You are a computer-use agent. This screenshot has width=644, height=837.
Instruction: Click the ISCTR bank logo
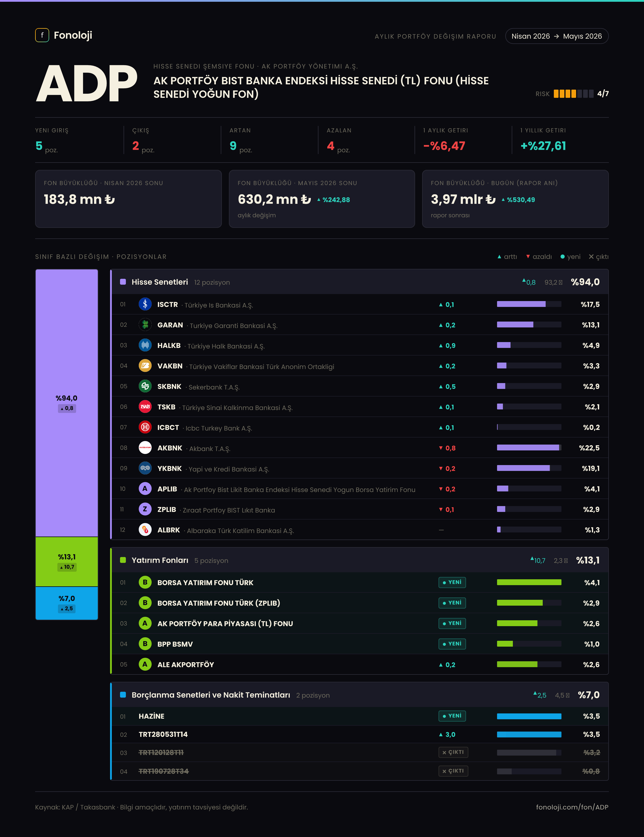coord(145,304)
